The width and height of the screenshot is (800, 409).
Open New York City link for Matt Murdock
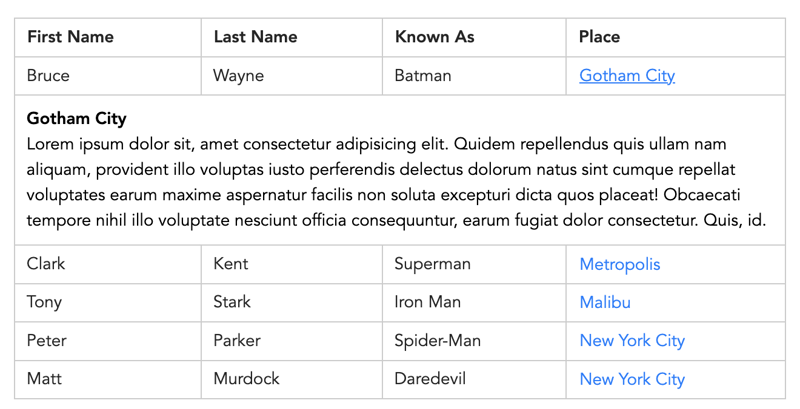tap(632, 379)
